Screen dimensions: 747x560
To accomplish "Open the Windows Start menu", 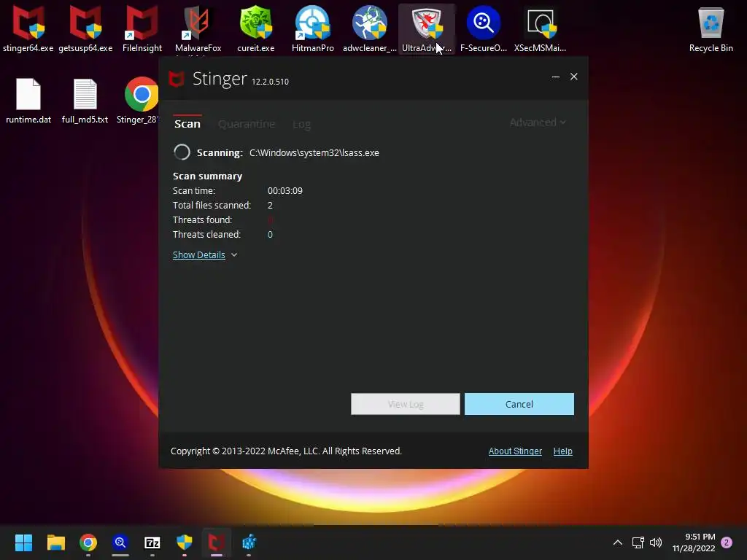I will click(23, 542).
